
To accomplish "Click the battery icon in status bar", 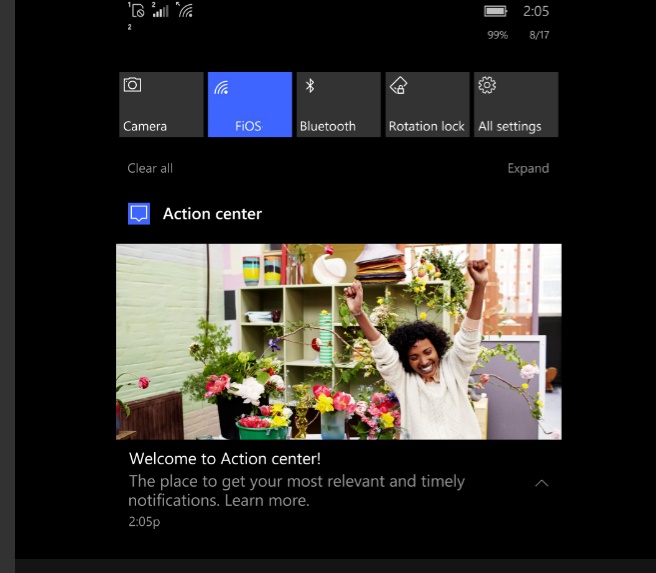I will pos(496,11).
